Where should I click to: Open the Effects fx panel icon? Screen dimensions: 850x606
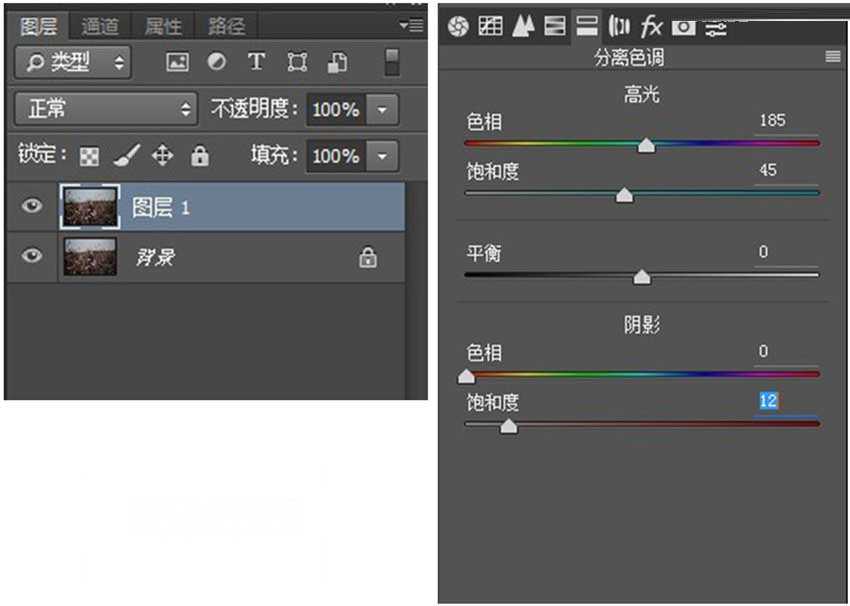pyautogui.click(x=650, y=27)
